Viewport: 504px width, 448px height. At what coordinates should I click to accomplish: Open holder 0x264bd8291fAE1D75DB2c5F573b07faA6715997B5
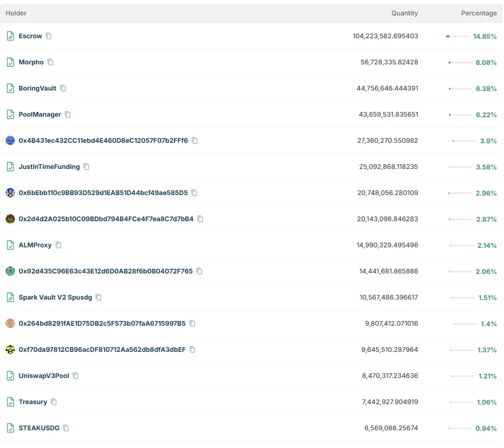pos(102,323)
